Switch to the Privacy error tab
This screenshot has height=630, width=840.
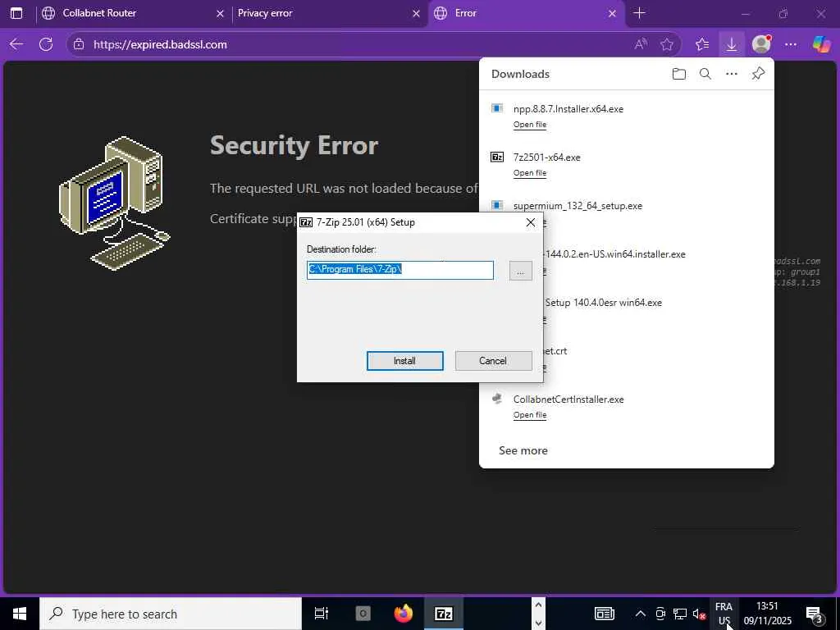click(x=328, y=13)
